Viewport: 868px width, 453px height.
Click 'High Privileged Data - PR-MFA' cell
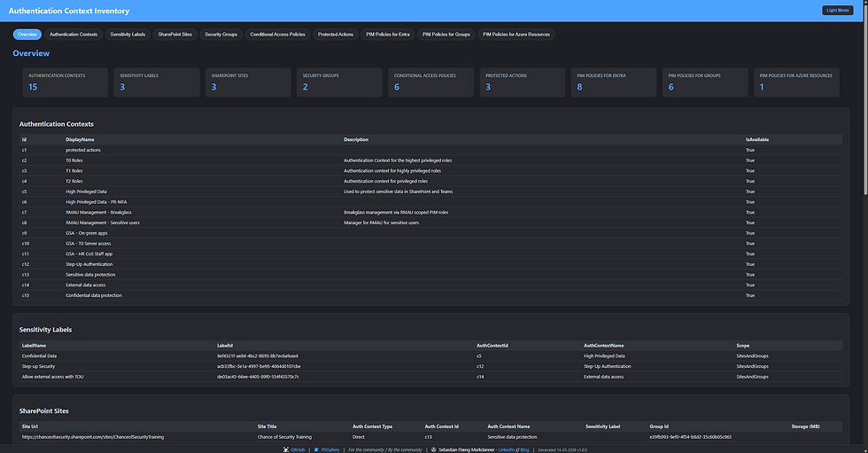(x=97, y=202)
